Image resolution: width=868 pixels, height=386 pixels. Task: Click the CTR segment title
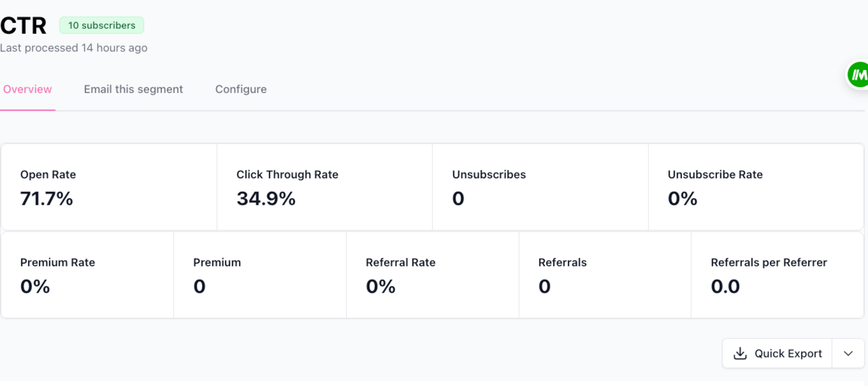point(24,26)
